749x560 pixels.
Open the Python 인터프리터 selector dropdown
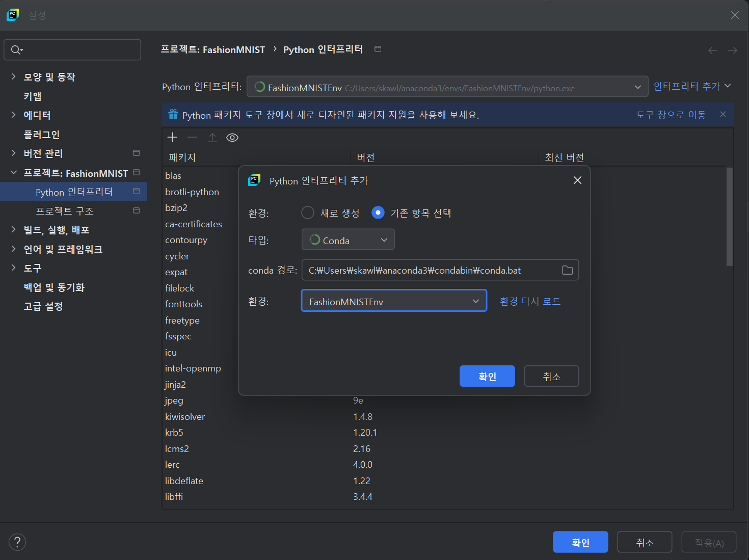tap(447, 87)
